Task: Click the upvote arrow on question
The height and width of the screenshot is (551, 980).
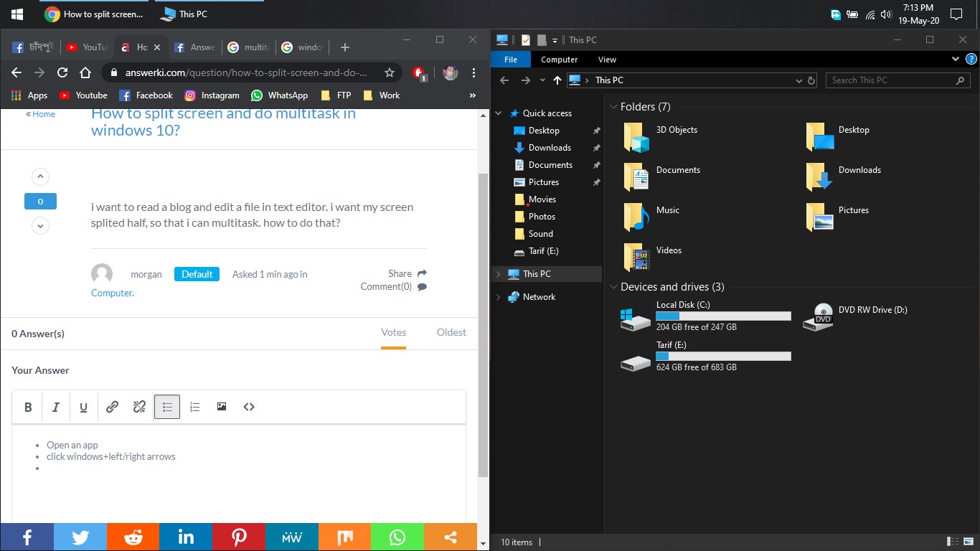Action: (x=40, y=176)
